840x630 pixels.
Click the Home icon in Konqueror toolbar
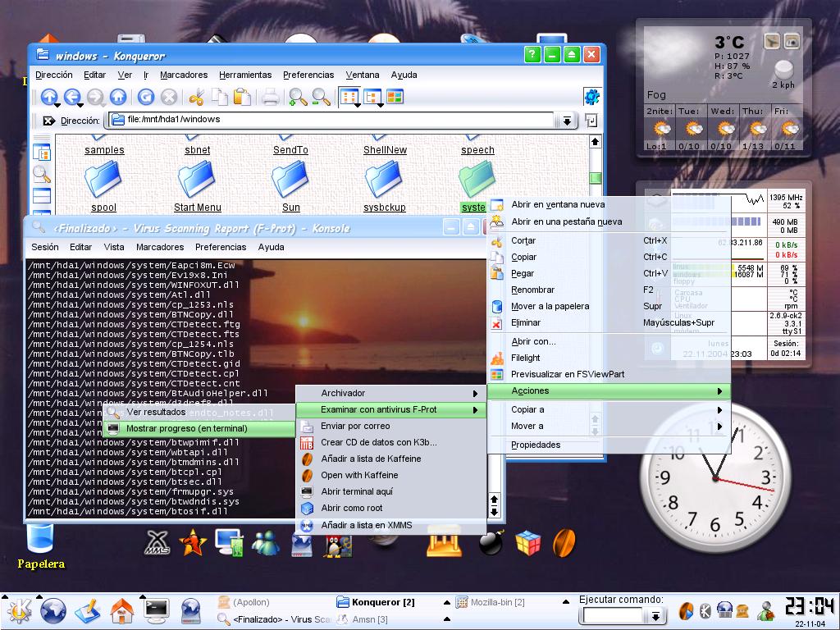click(x=118, y=97)
